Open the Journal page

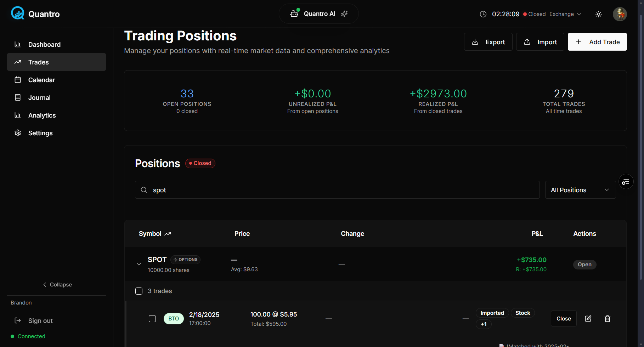(x=56, y=97)
